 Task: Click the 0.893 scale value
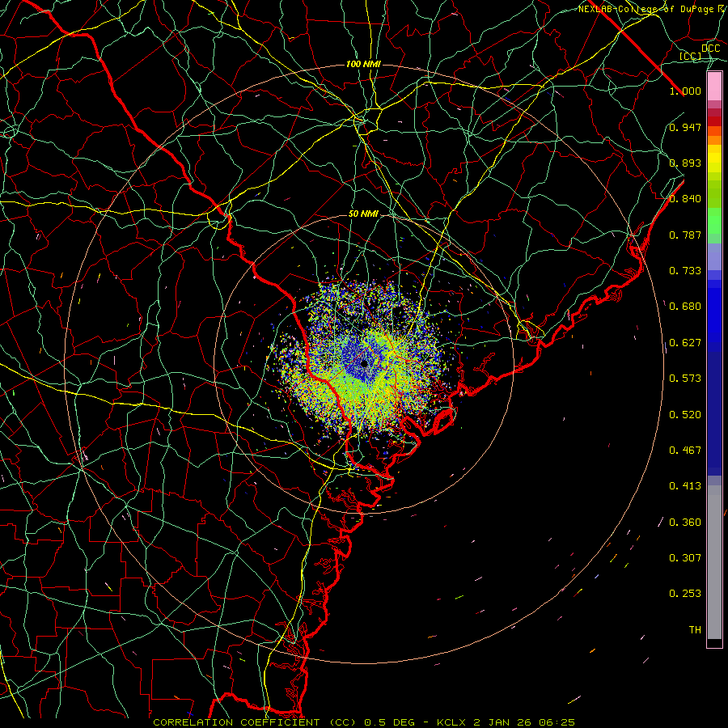coord(685,163)
